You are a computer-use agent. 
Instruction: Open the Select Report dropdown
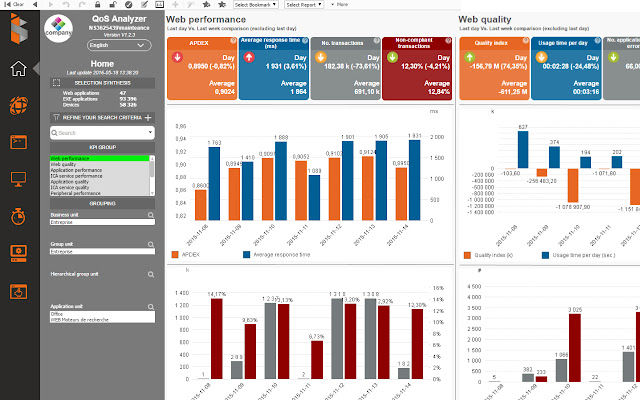point(304,4)
